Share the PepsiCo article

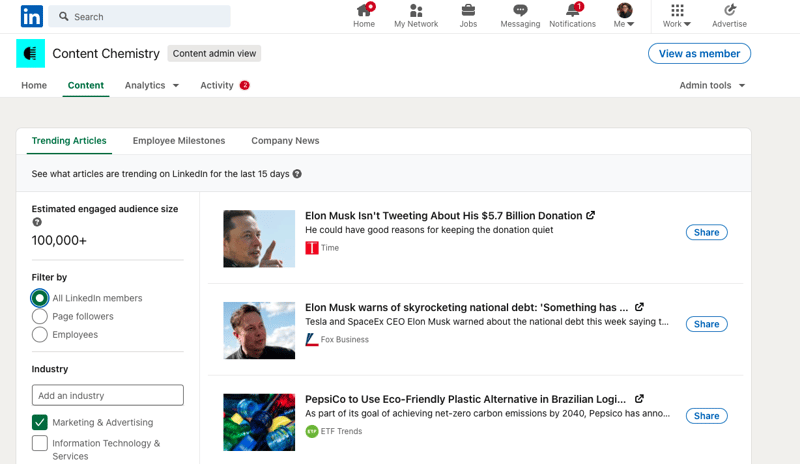click(707, 416)
